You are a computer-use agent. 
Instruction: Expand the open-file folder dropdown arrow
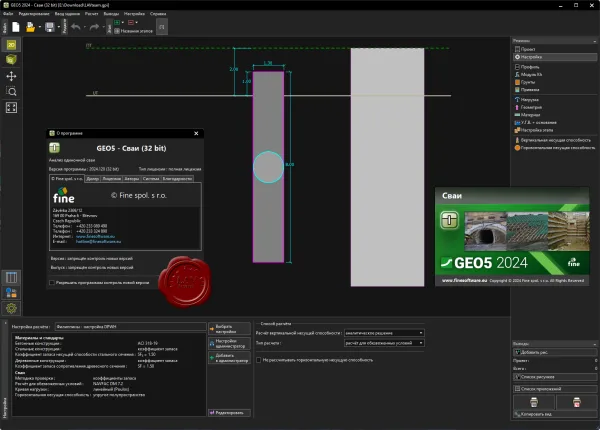39,27
